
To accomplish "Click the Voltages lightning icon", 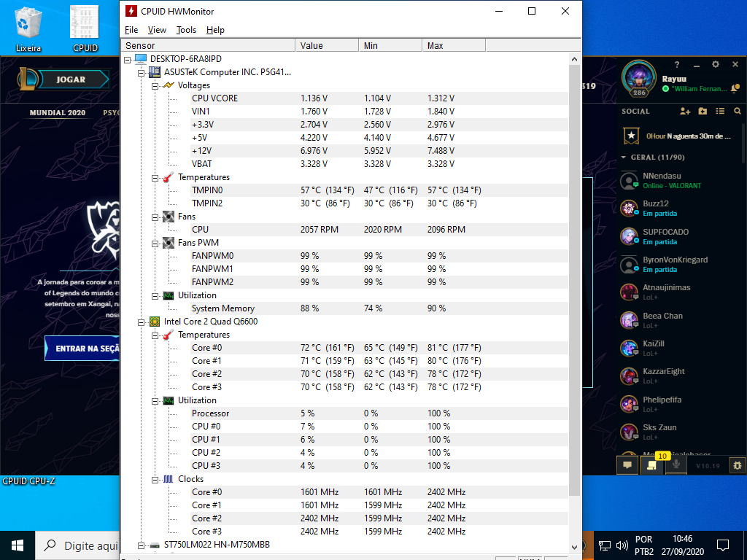I will [169, 85].
